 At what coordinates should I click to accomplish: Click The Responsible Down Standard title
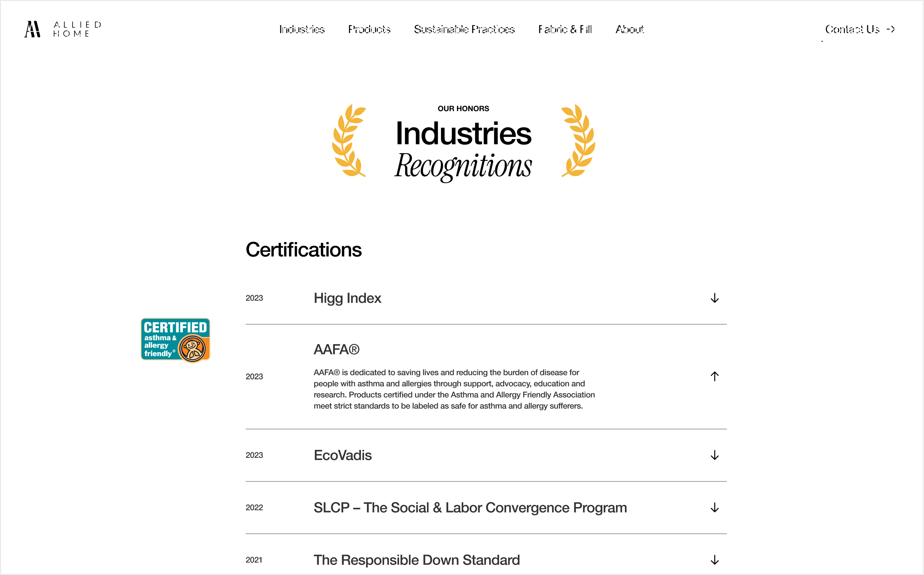point(417,560)
